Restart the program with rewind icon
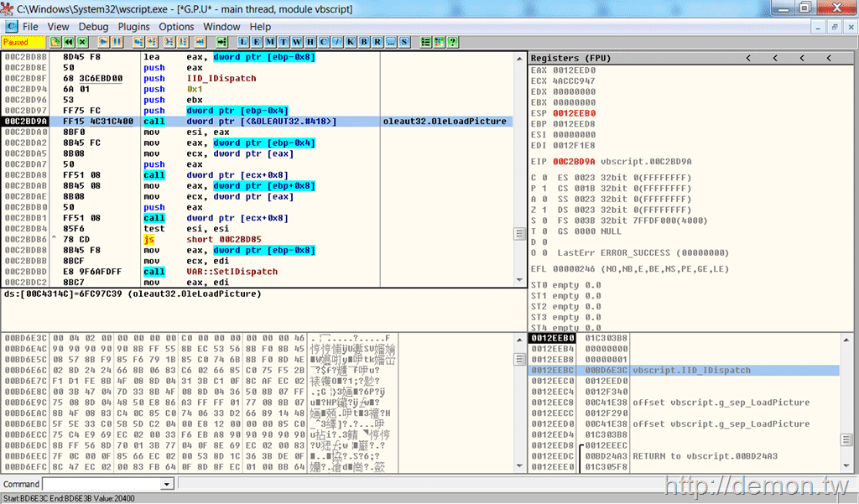Image resolution: width=859 pixels, height=504 pixels. coord(69,41)
